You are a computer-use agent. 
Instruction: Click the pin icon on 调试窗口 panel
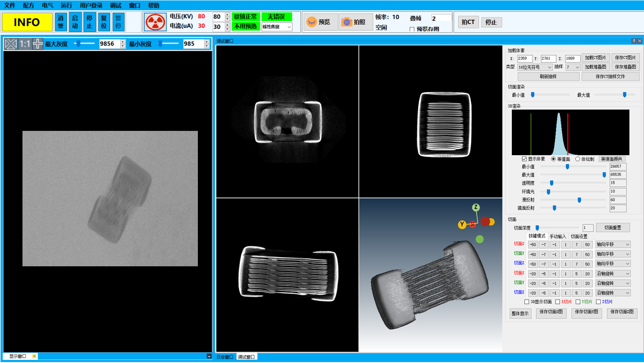tap(634, 41)
